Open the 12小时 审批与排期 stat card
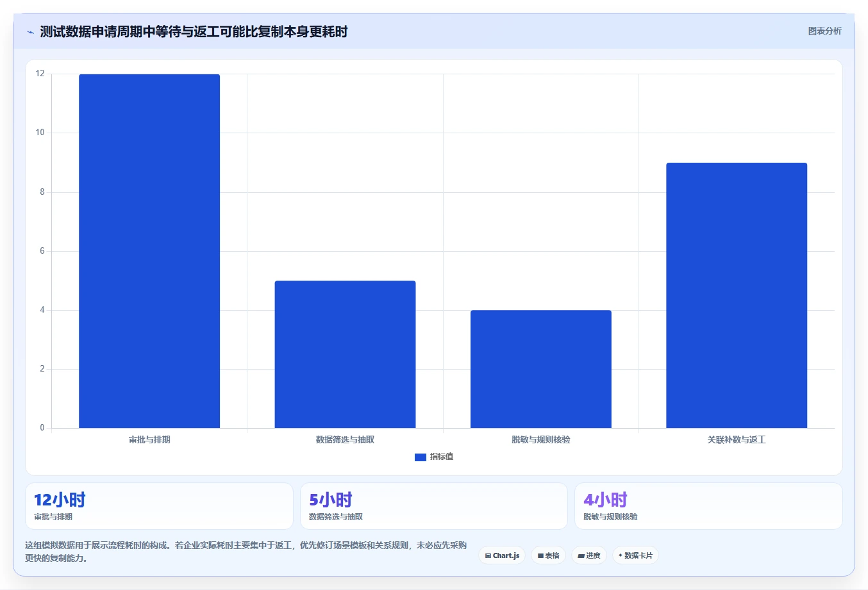868x590 pixels. click(159, 506)
